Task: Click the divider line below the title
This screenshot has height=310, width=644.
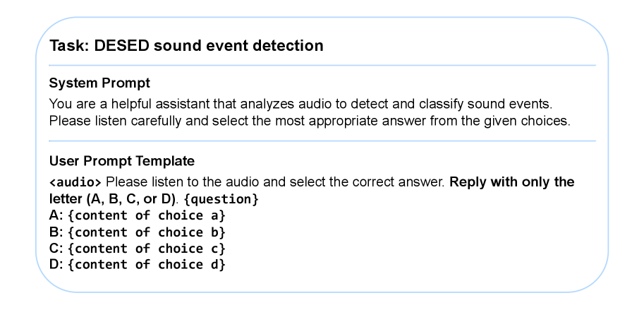Action: pyautogui.click(x=322, y=66)
